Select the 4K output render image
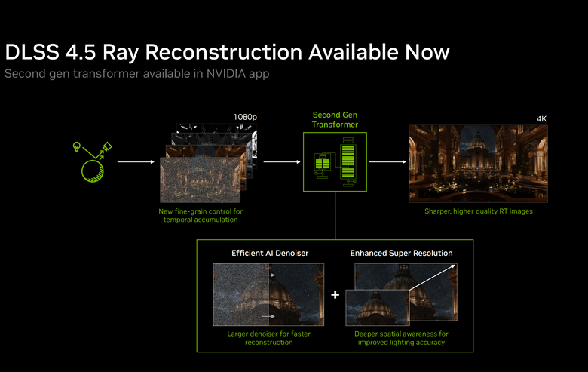Screen dimensions: 588x372 478,163
